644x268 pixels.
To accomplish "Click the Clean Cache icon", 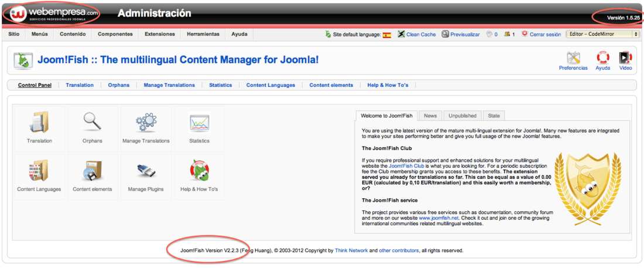I will 401,34.
